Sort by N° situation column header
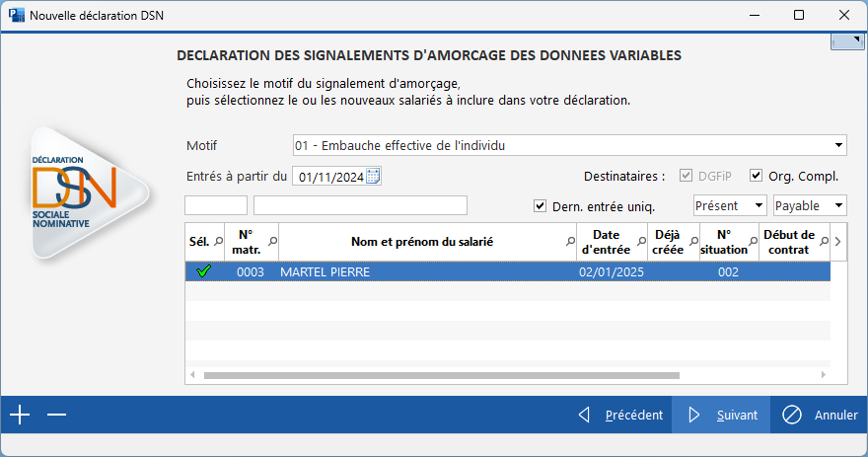This screenshot has height=457, width=868. coord(724,242)
